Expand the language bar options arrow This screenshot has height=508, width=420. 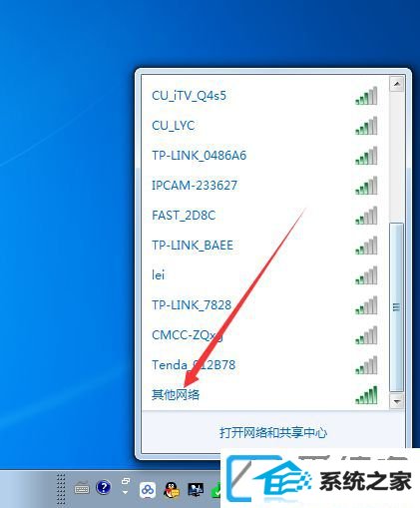125,492
